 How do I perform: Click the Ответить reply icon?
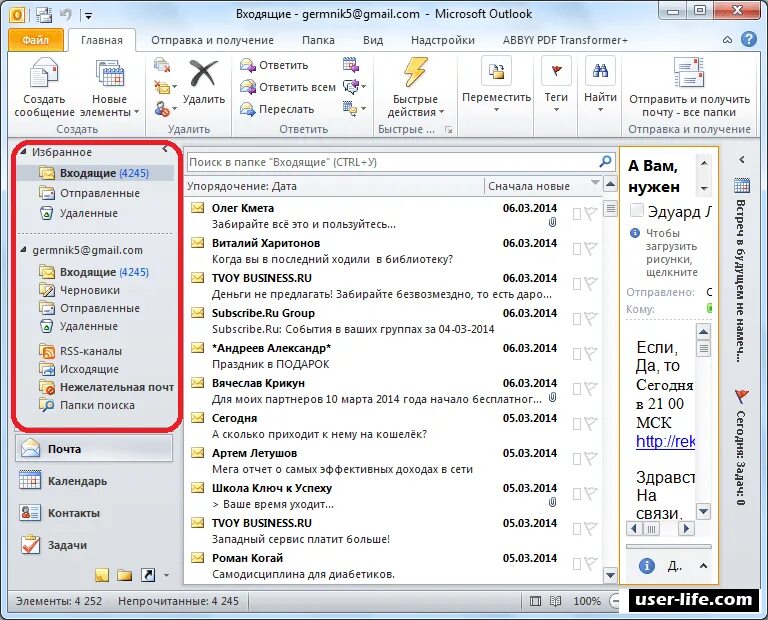248,65
